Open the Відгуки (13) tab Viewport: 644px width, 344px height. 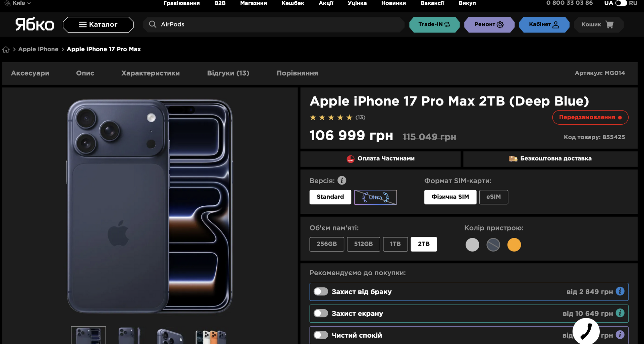[x=228, y=73]
